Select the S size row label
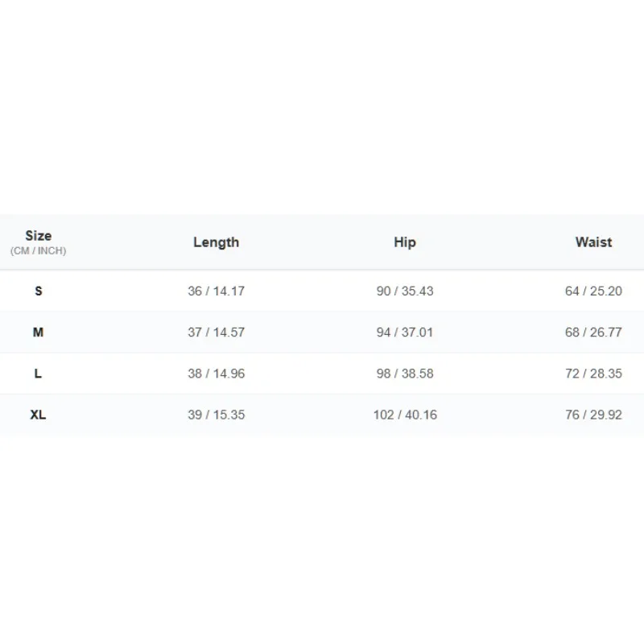The image size is (644, 644). [38, 291]
